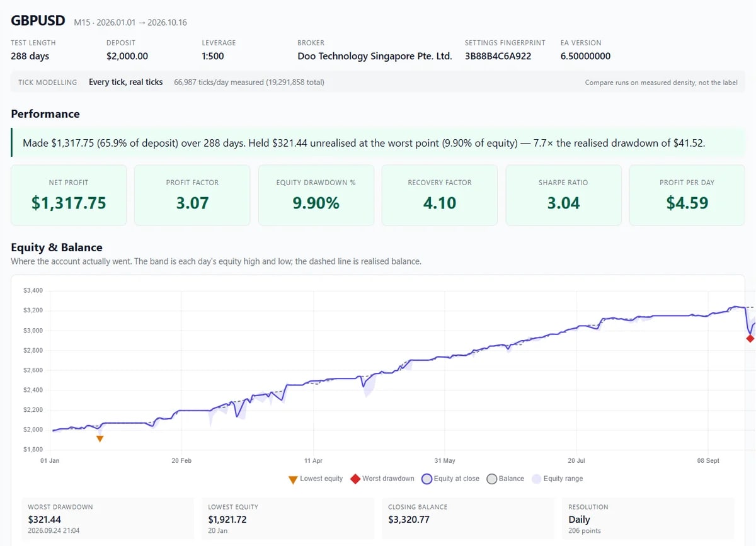Click the Compare runs on measured density note
Screen dimensions: 756x546
click(661, 82)
